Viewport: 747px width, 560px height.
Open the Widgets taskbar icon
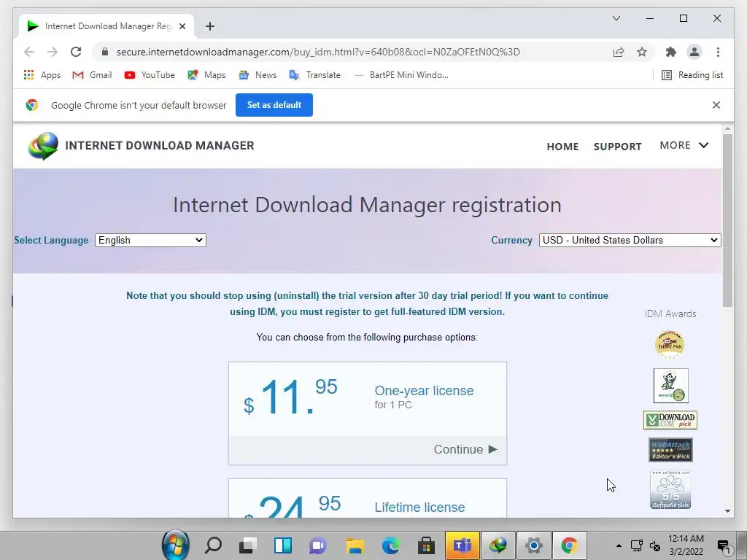283,545
